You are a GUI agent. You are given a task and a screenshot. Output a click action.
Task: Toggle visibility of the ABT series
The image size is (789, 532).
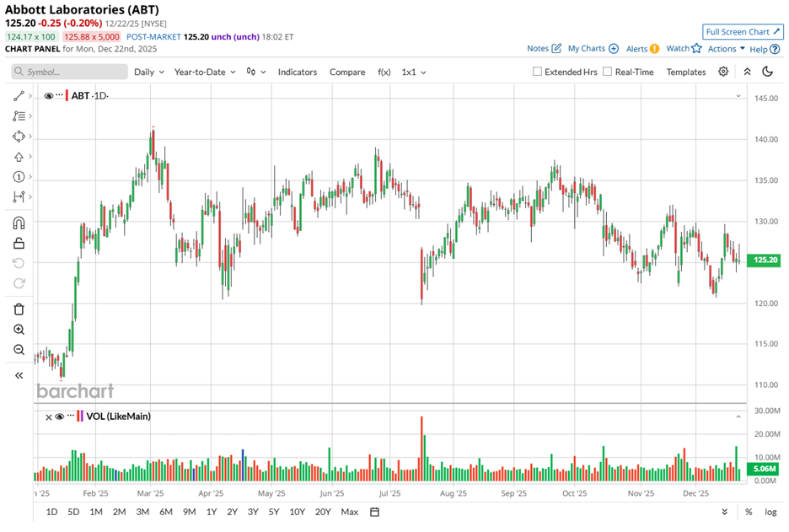click(49, 95)
